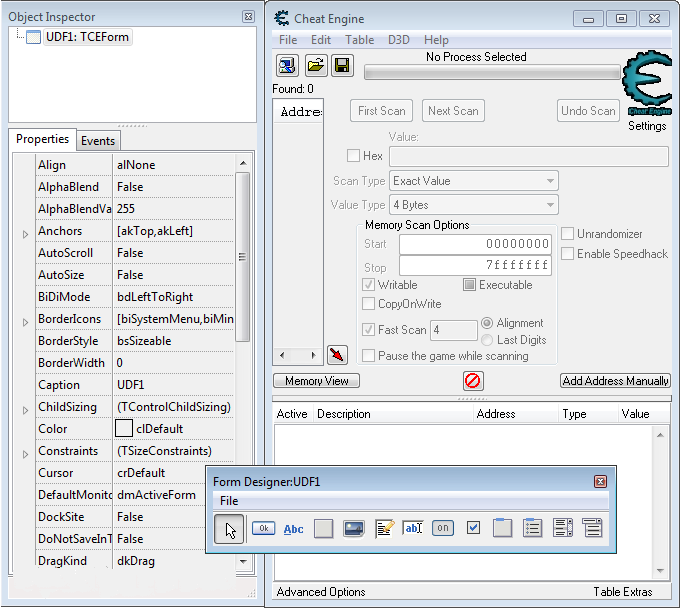Click the First Scan button

[382, 111]
